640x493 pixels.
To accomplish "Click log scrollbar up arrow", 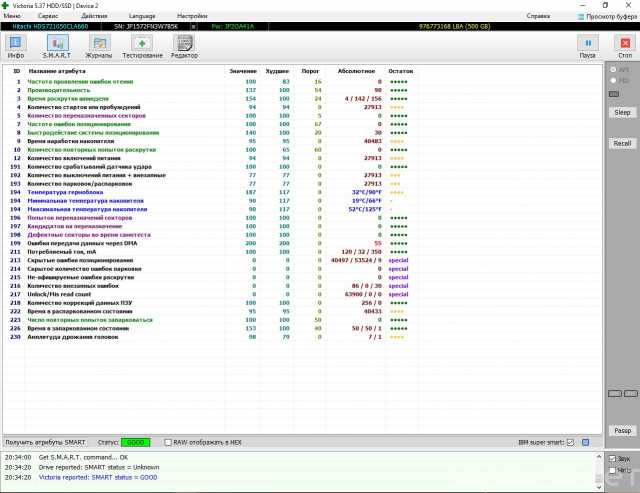I will pyautogui.click(x=599, y=457).
